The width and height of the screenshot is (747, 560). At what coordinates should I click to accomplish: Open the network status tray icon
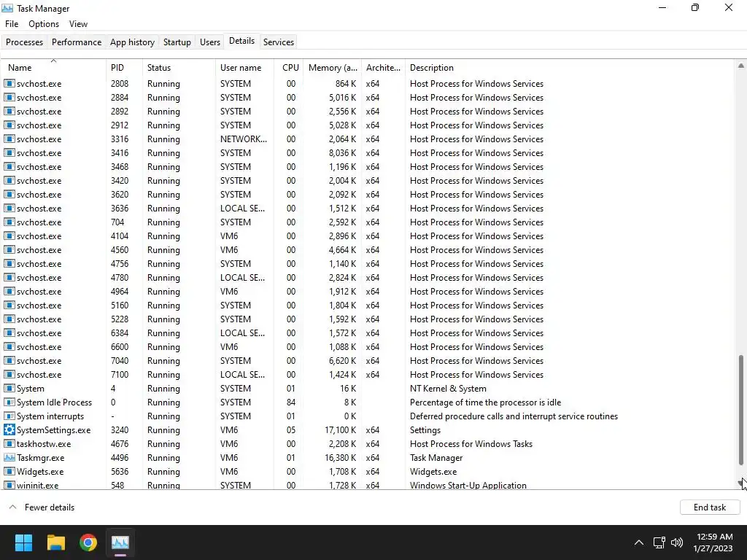(x=659, y=542)
